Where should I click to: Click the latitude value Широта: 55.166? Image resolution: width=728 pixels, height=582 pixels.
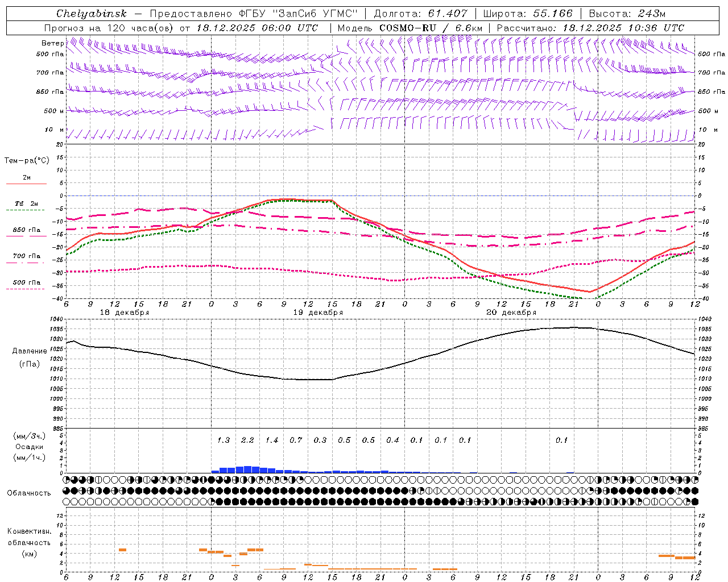pyautogui.click(x=527, y=14)
